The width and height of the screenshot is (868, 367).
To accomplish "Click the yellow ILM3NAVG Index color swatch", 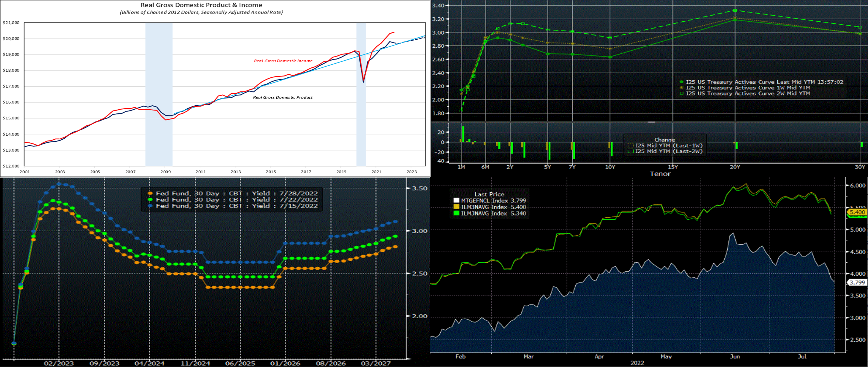I will pyautogui.click(x=457, y=207).
